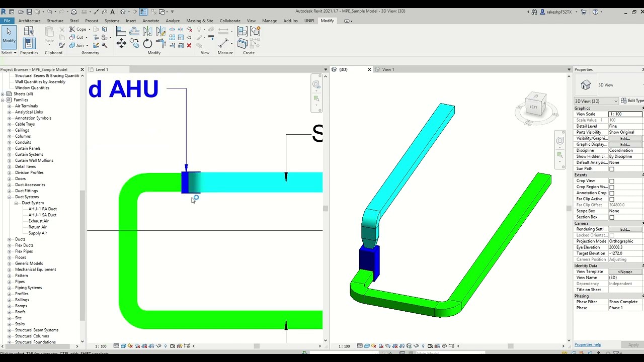Collapse the Duct Systems tree node

(x=9, y=197)
